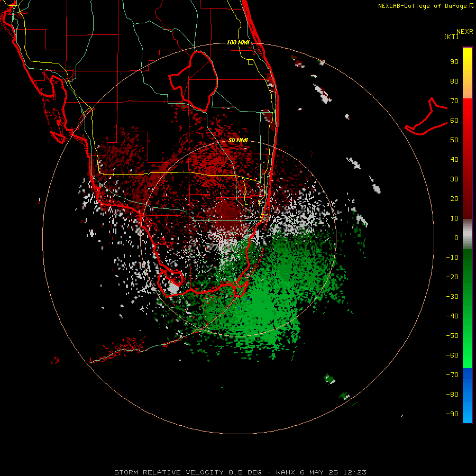This screenshot has height=476, width=476.
Task: Click the -50 value on the velocity scale
Action: [452, 336]
